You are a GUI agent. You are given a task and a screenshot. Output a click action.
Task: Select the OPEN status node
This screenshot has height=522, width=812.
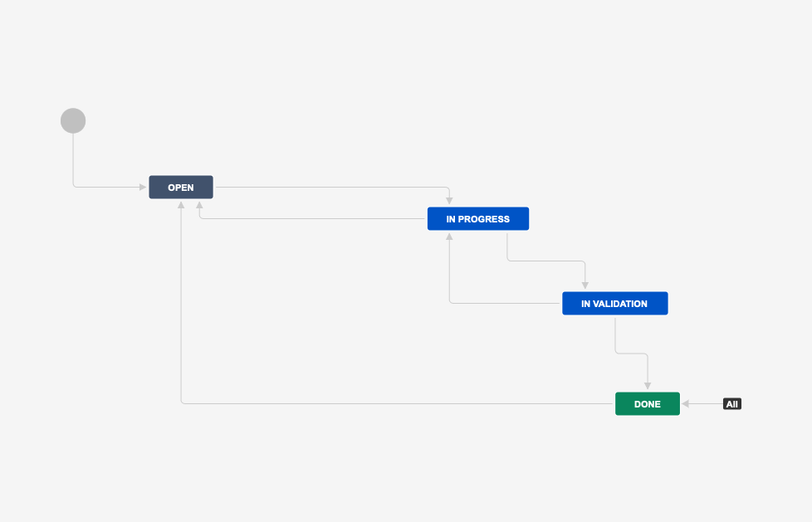(180, 187)
